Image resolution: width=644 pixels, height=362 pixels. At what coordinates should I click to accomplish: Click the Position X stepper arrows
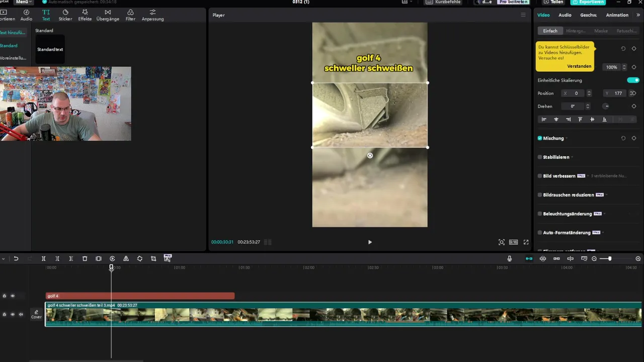589,94
